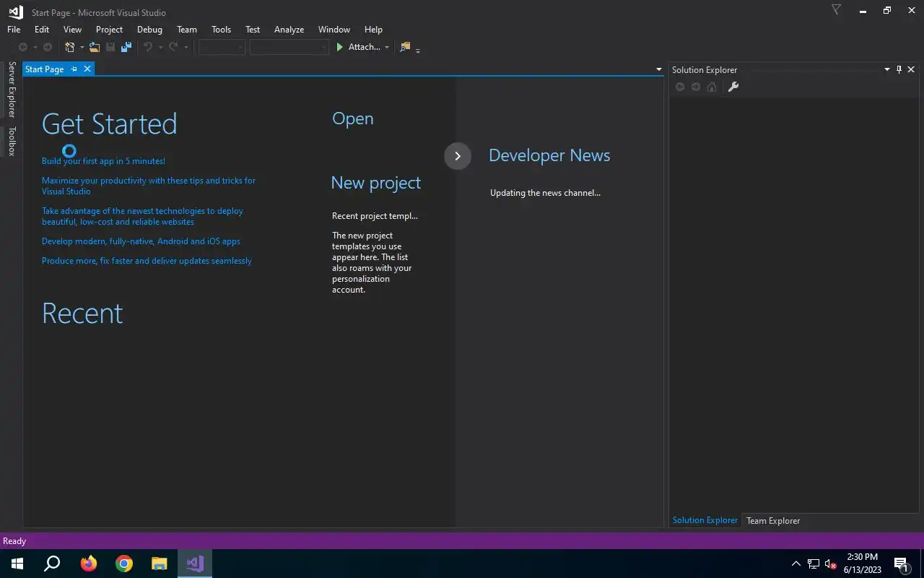Screen dimensions: 924x578
Task: Click the Visual Studio logo in title bar
Action: pos(15,12)
